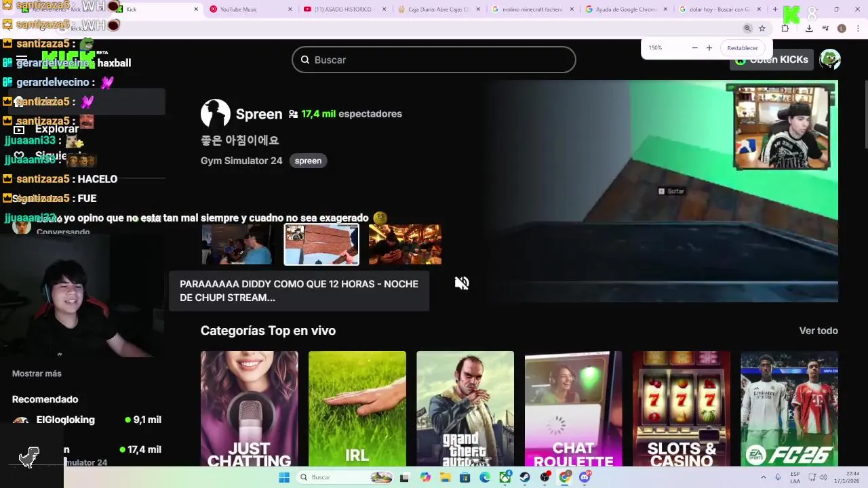Open Microsoft Edge from the taskbar
The image size is (868, 488).
[485, 477]
